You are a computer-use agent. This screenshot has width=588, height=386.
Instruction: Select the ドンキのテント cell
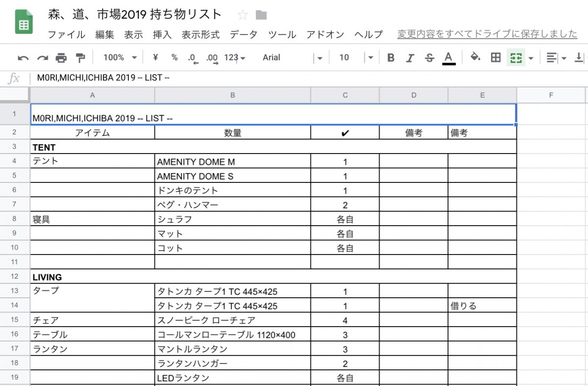tap(233, 190)
